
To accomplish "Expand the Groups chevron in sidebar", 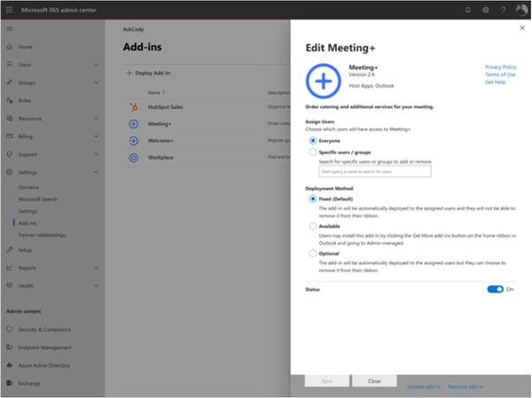I will coord(97,82).
